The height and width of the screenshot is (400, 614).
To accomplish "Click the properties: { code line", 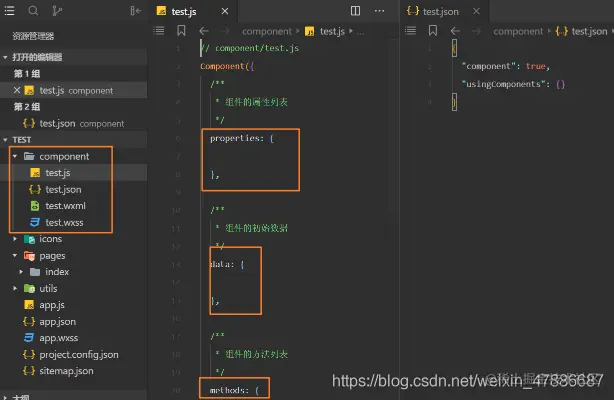I will coord(242,138).
